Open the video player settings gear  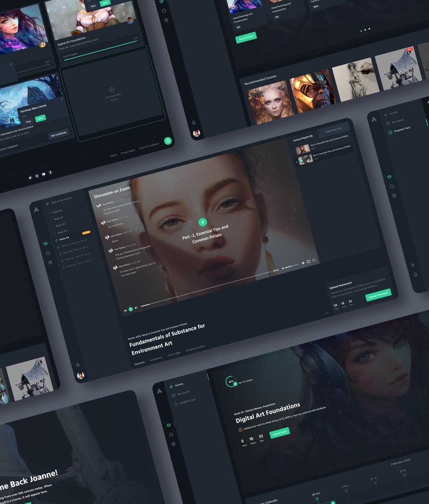click(303, 263)
